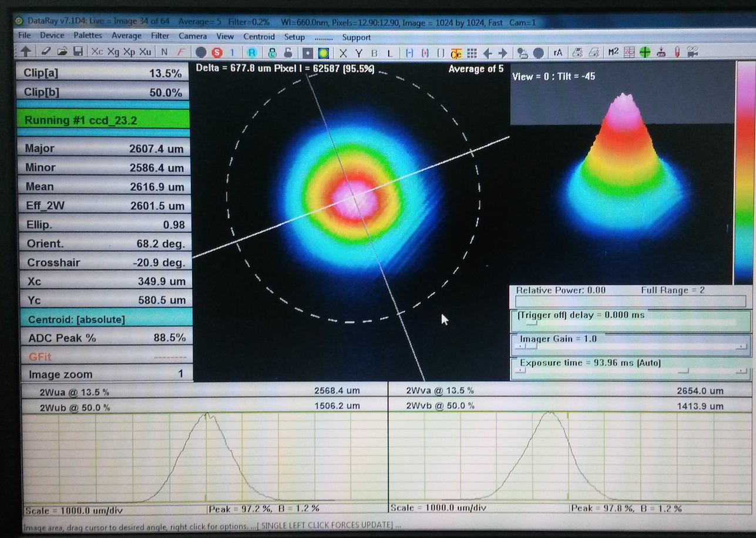Select the Xc centroid crosshair mode
This screenshot has height=538, width=756.
coord(98,52)
